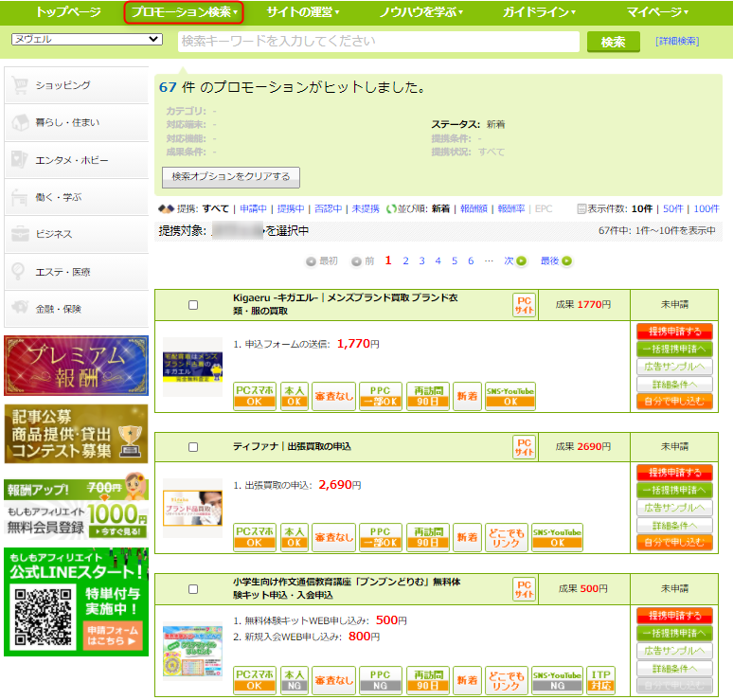Click the 審査なし badge in ティファナ row

333,537
